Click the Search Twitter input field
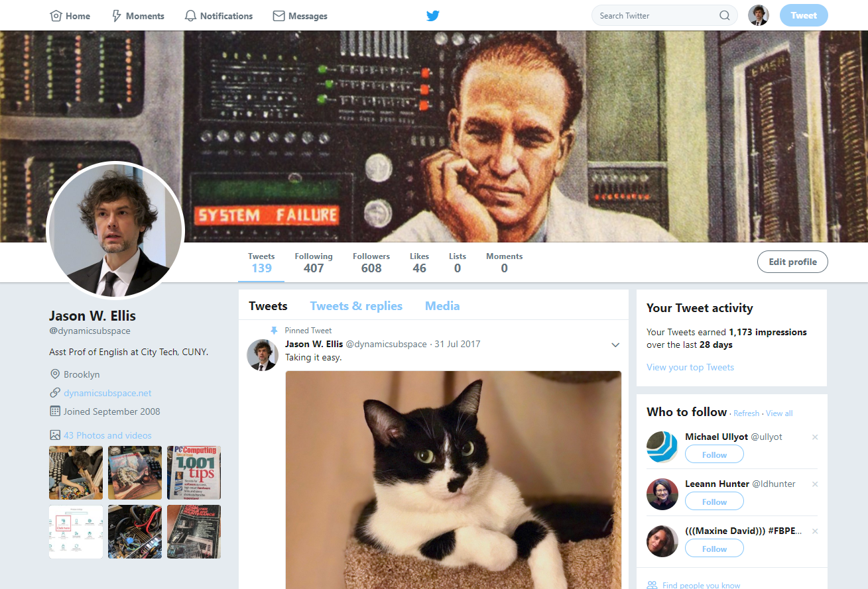This screenshot has width=868, height=589. (656, 15)
